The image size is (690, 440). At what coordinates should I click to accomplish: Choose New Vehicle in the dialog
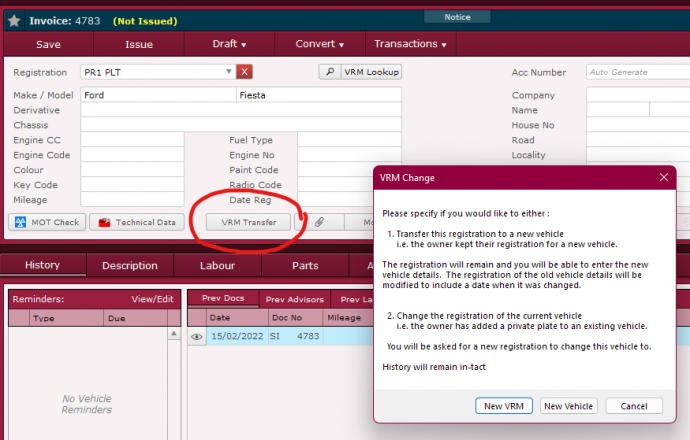tap(569, 406)
